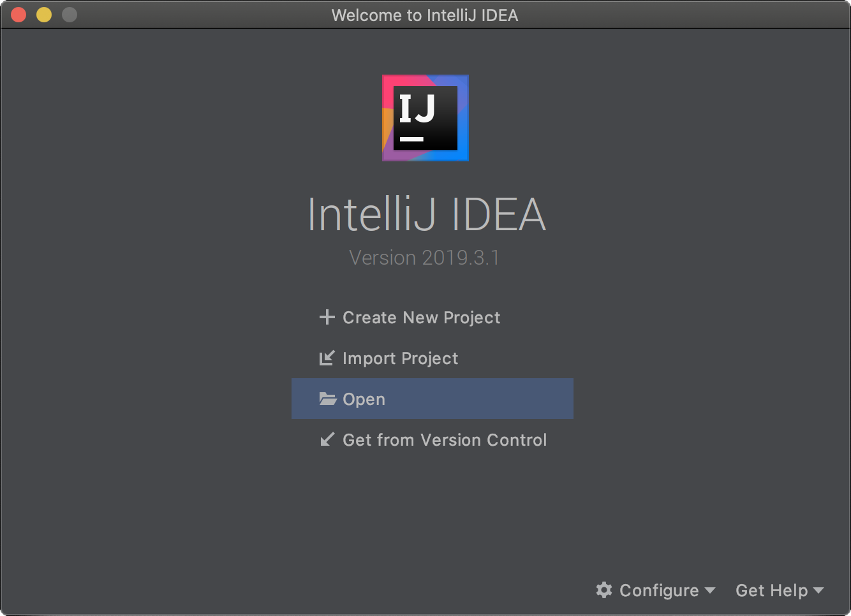The width and height of the screenshot is (851, 616).
Task: Open a project using Get from Version Control
Action: 445,439
